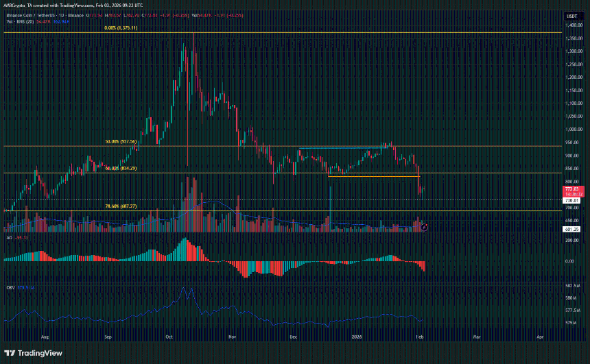
Task: Click the OBV line peak in October
Action: tap(184, 289)
